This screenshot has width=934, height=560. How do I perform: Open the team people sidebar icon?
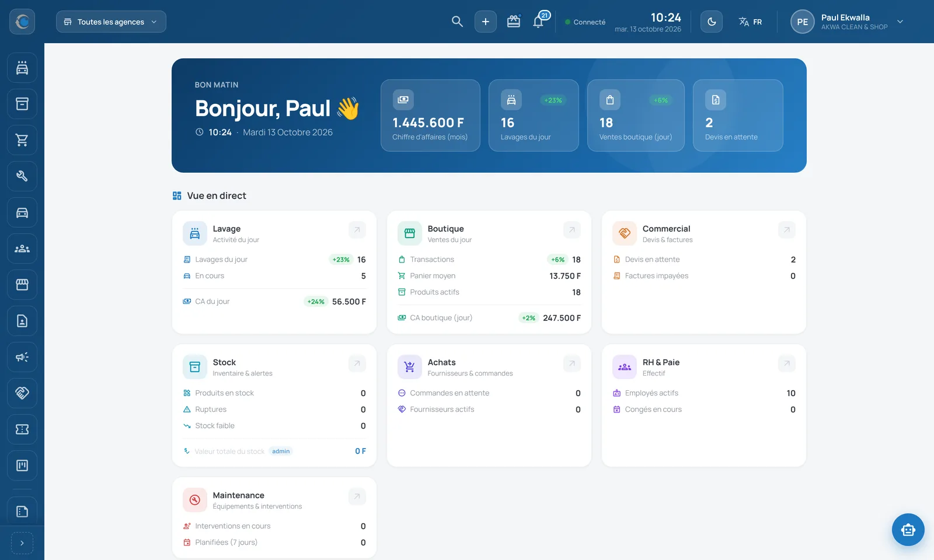point(22,249)
